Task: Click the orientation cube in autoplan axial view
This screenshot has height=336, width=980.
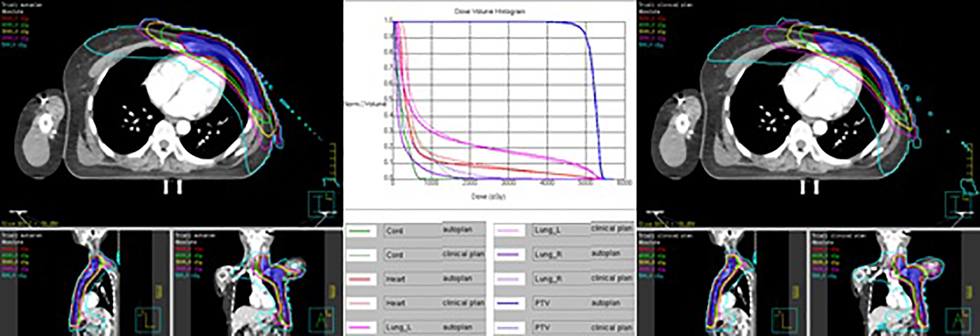Action: pos(322,203)
